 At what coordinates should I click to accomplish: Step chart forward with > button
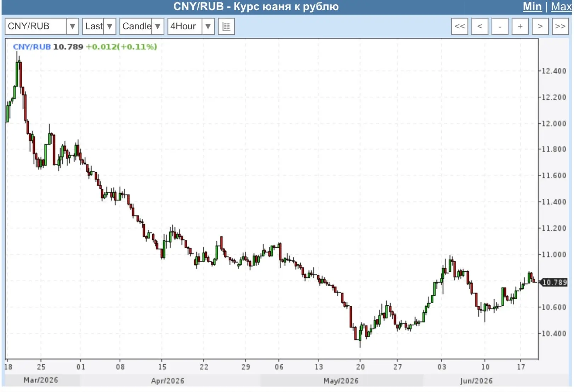pyautogui.click(x=540, y=27)
